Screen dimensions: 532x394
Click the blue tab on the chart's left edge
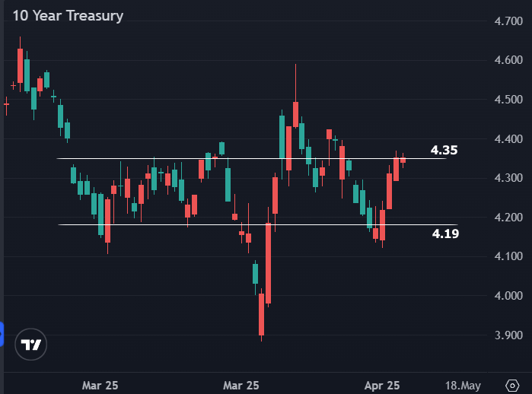click(2, 333)
